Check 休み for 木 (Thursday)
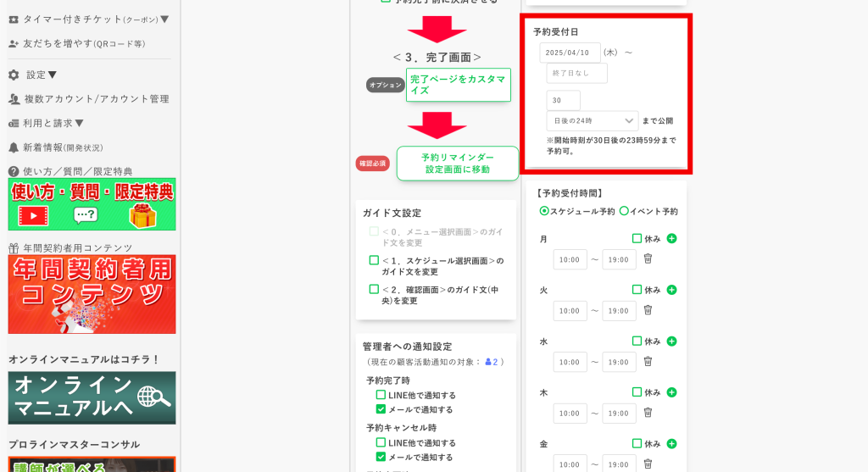The width and height of the screenshot is (868, 472). pos(637,391)
